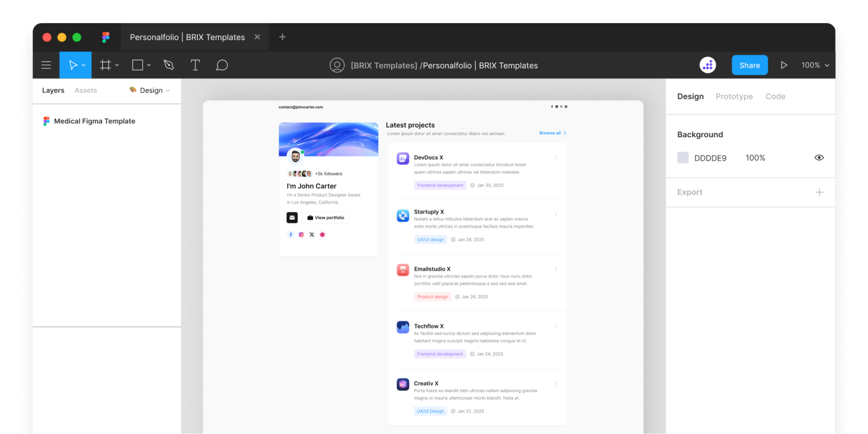
Task: Select the Pen tool
Action: [168, 64]
